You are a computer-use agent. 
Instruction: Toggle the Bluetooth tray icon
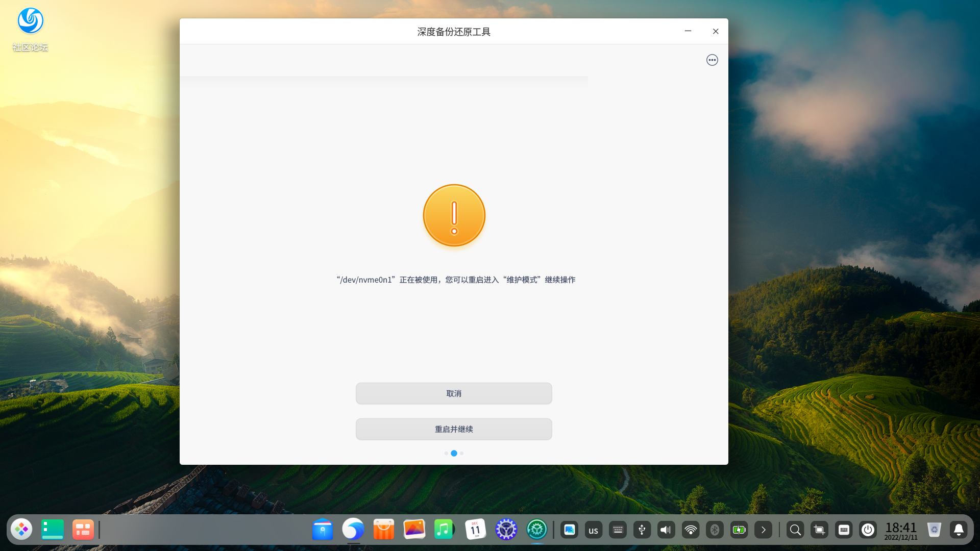click(715, 530)
